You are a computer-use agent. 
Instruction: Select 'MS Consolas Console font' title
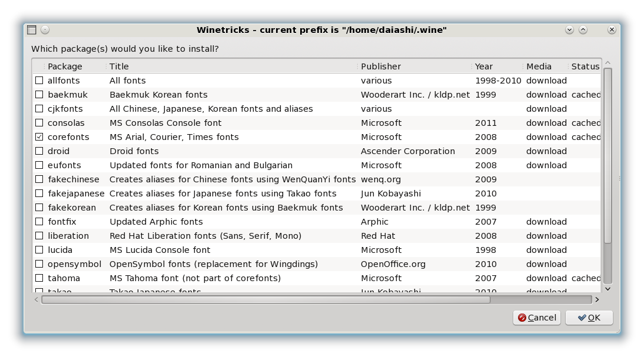click(165, 123)
